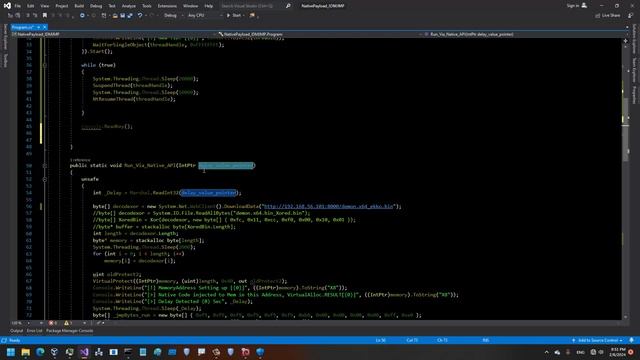
Task: Open the Solution Explorer side tab
Action: [x=635, y=39]
